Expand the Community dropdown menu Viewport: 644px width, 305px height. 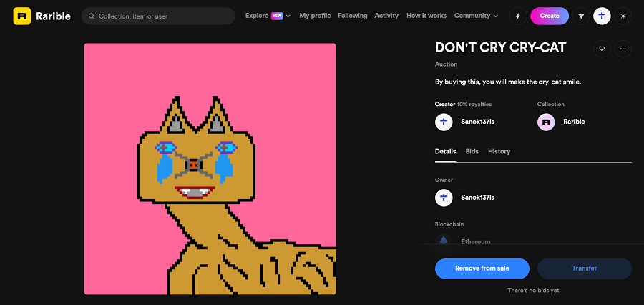[476, 16]
